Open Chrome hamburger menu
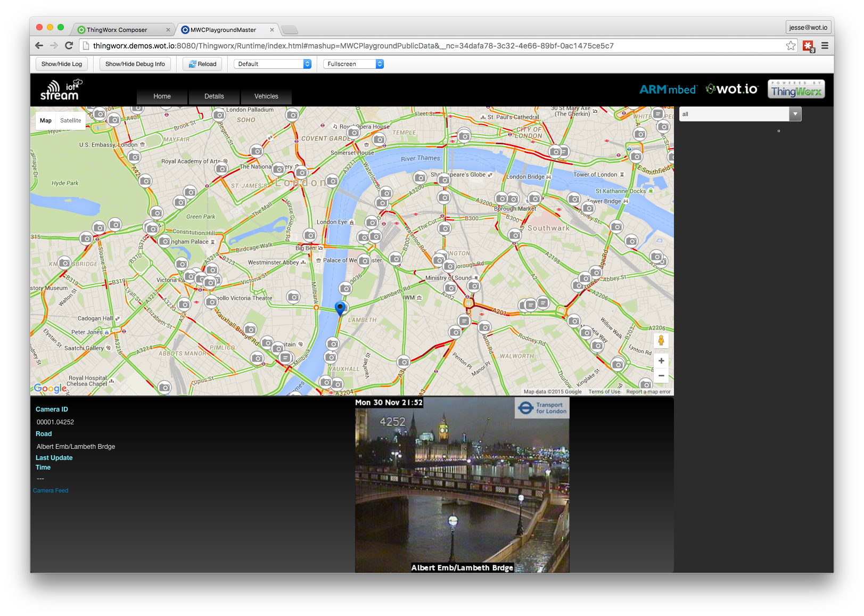 (x=825, y=46)
